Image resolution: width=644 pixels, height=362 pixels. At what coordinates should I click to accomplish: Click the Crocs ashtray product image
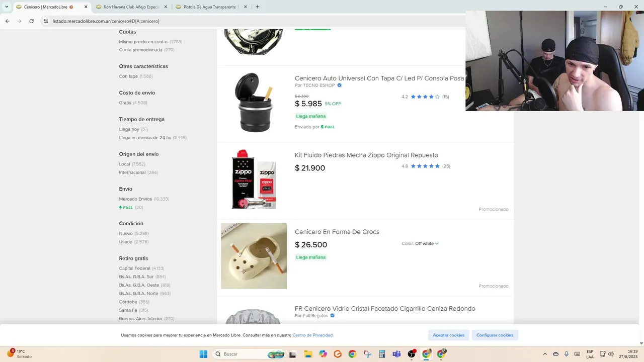pyautogui.click(x=254, y=256)
